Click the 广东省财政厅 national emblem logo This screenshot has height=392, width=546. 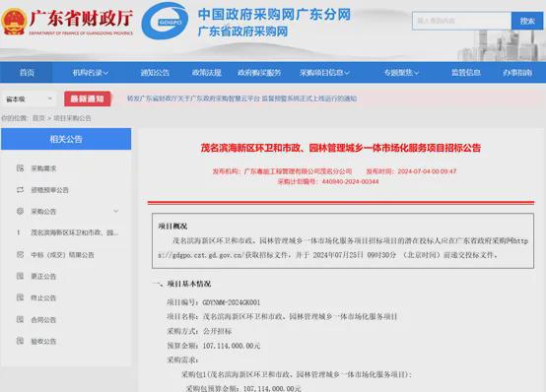tap(14, 22)
